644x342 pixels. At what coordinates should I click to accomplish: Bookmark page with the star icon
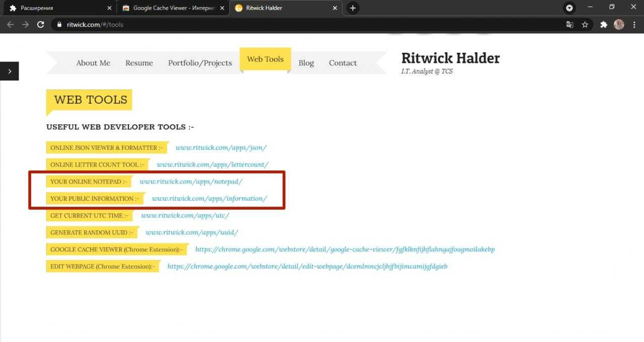(x=585, y=25)
